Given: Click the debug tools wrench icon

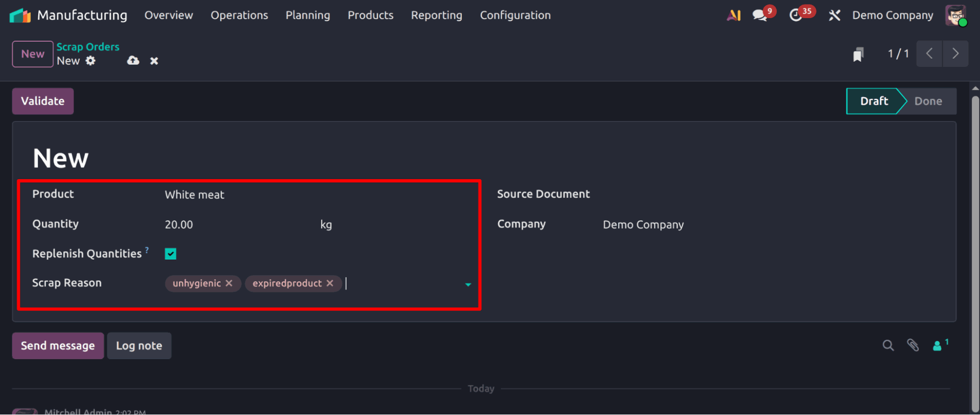Looking at the screenshot, I should (835, 15).
